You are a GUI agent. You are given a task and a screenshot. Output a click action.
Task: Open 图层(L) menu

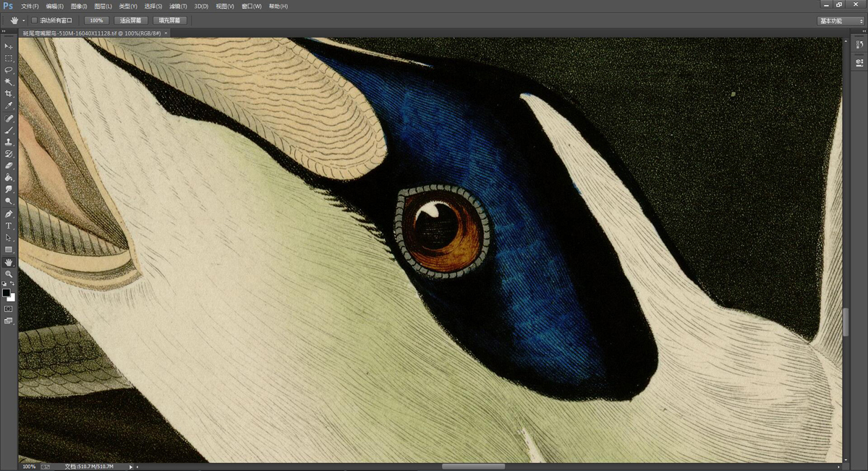pyautogui.click(x=103, y=6)
